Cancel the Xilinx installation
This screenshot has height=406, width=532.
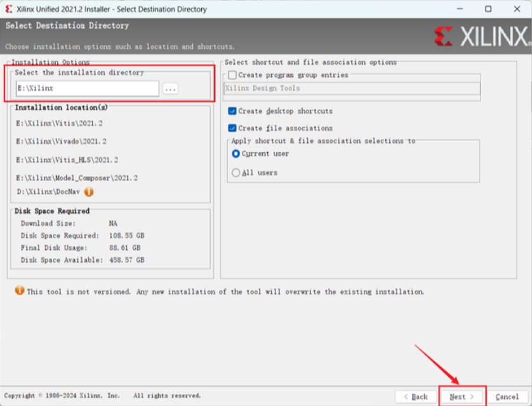click(507, 396)
